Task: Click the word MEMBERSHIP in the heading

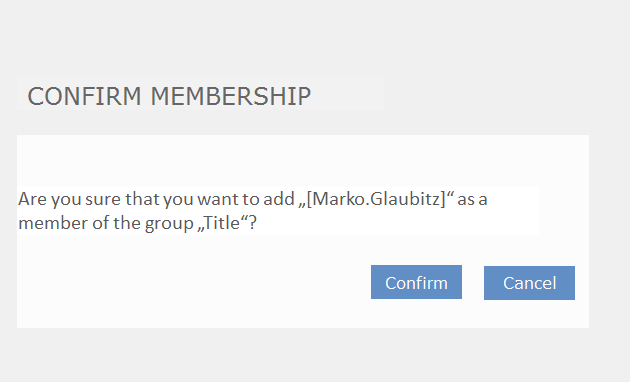Action: click(x=231, y=96)
